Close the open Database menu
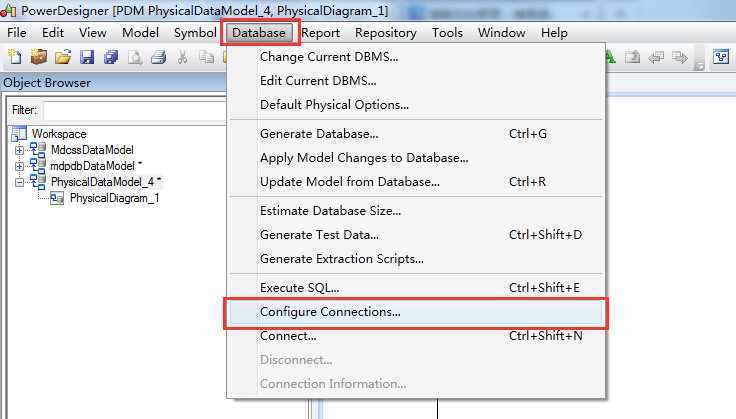The width and height of the screenshot is (736, 419). coord(259,33)
